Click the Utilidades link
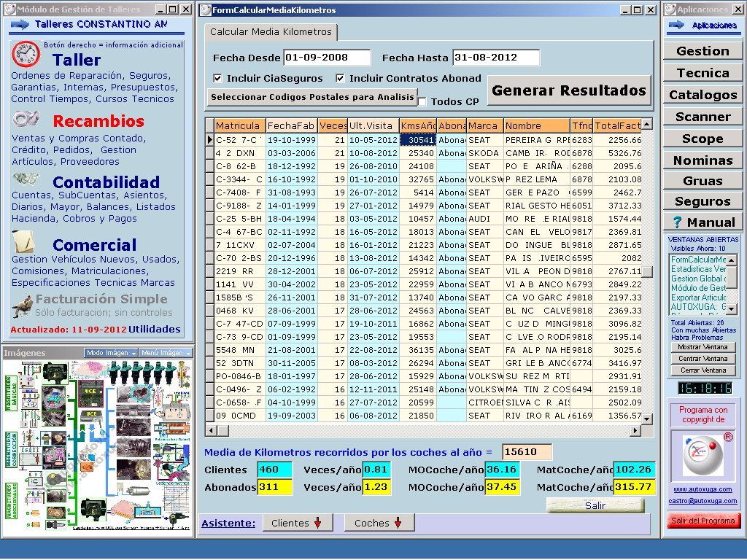 pos(155,329)
